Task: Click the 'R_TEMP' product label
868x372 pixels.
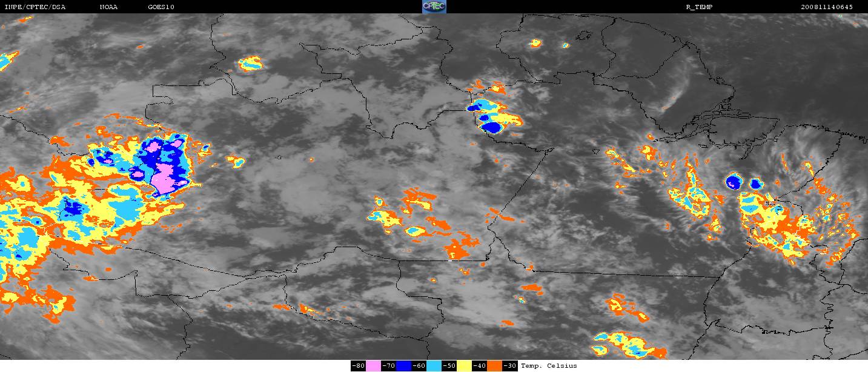Action: tap(699, 7)
